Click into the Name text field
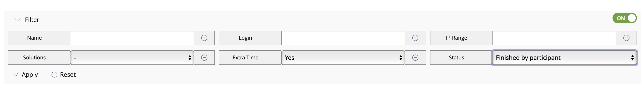This screenshot has width=644, height=89. point(132,38)
